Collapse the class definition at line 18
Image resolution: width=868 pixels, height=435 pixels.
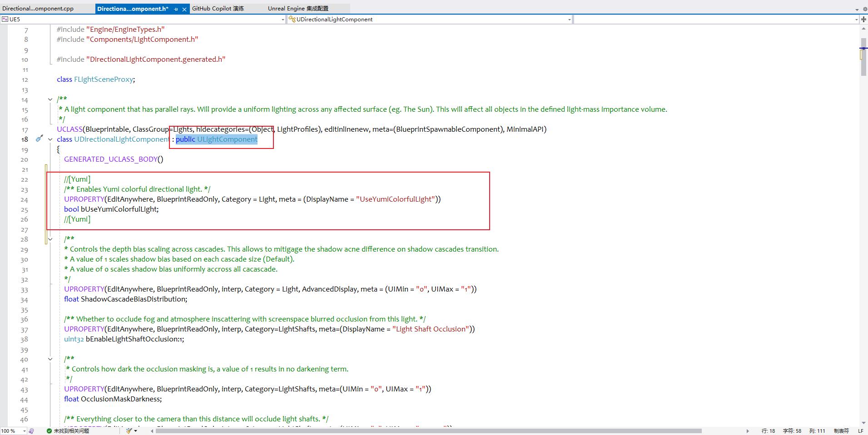pos(50,139)
